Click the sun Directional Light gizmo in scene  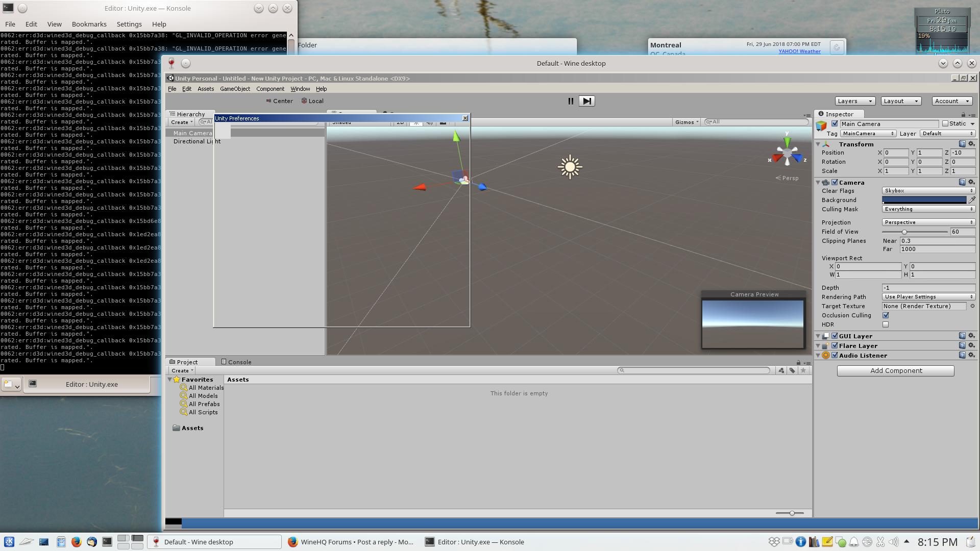click(570, 167)
